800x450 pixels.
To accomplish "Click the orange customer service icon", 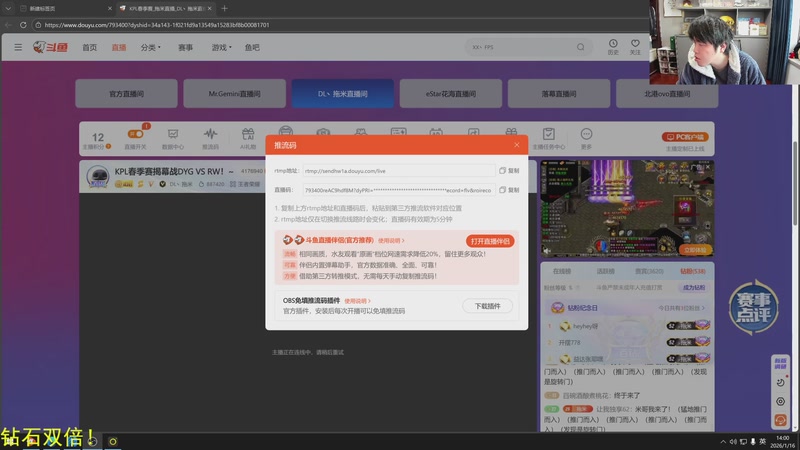I will (780, 420).
